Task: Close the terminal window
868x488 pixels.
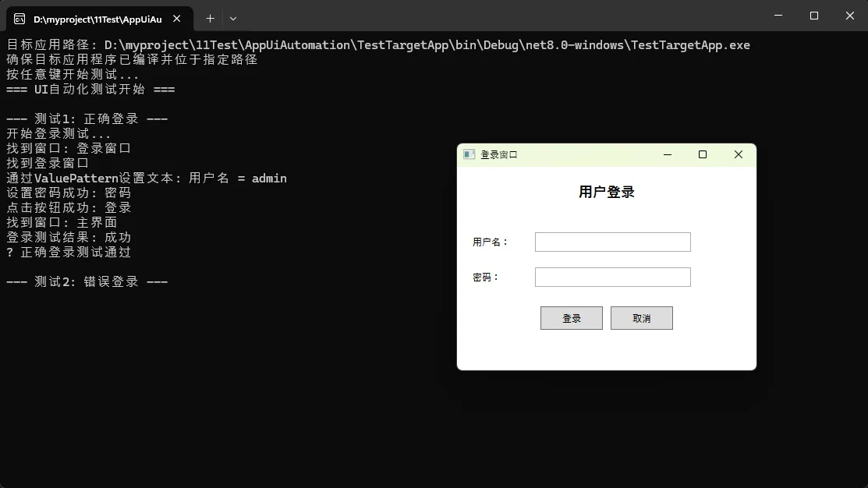Action: click(x=850, y=16)
